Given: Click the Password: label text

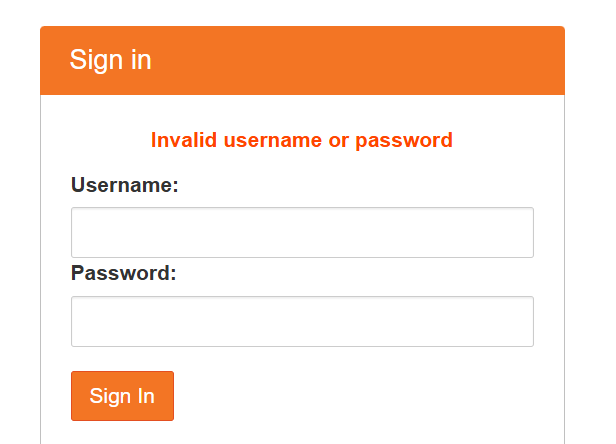Looking at the screenshot, I should (124, 273).
